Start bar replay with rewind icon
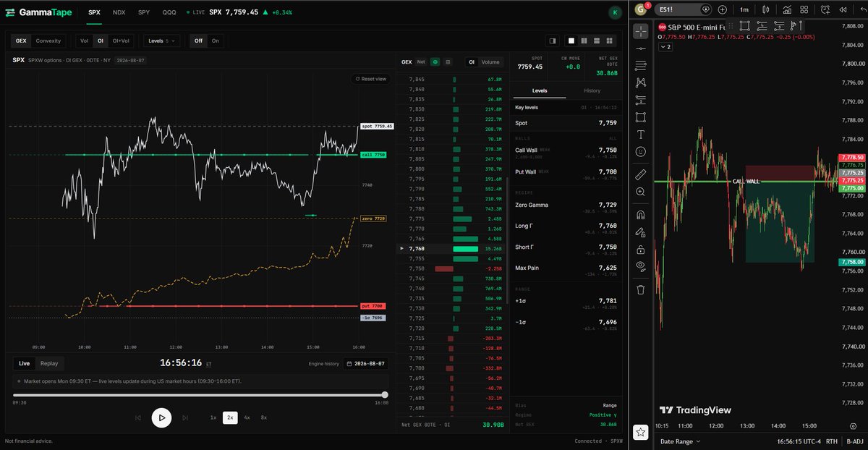The image size is (868, 450). point(842,9)
